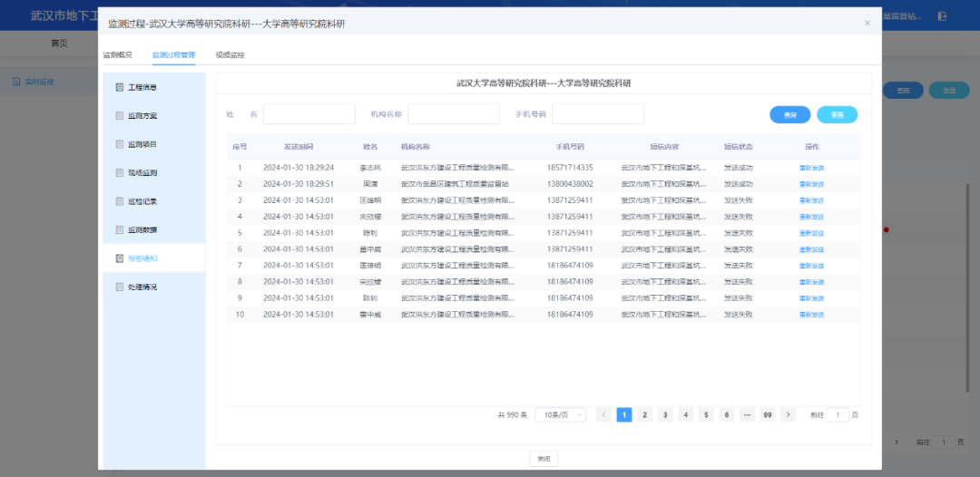Click the 巡检记录 list icon
Image resolution: width=980 pixels, height=477 pixels.
(x=119, y=201)
